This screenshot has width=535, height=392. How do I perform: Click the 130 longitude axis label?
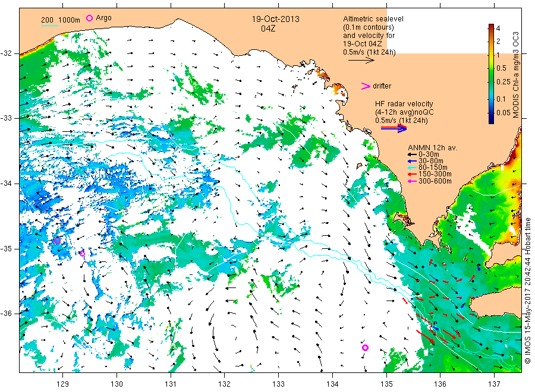click(117, 384)
